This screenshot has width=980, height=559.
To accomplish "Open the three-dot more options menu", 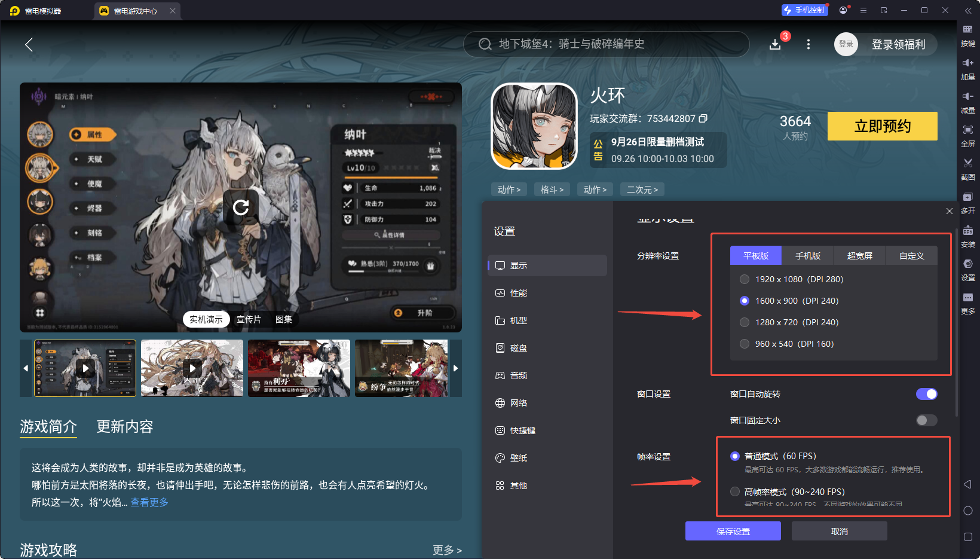I will click(808, 45).
